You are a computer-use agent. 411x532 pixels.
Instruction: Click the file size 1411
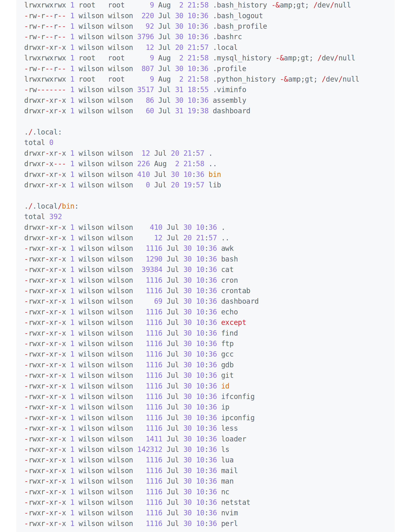click(154, 439)
